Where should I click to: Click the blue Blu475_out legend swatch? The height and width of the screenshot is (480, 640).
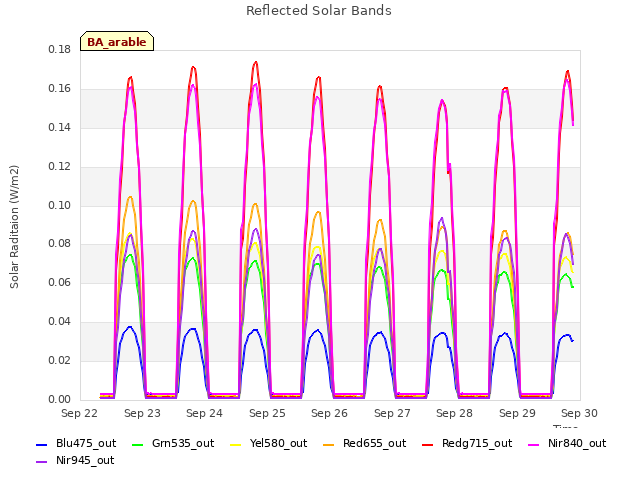[42, 444]
